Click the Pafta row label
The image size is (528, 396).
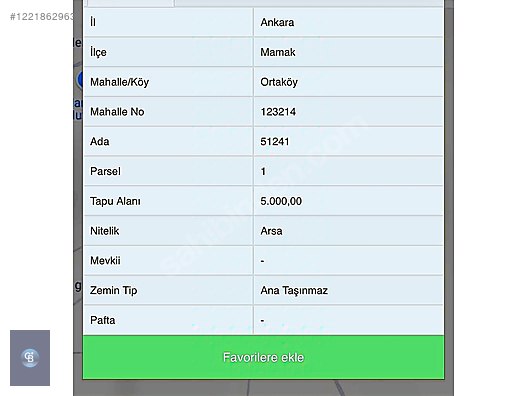102,320
